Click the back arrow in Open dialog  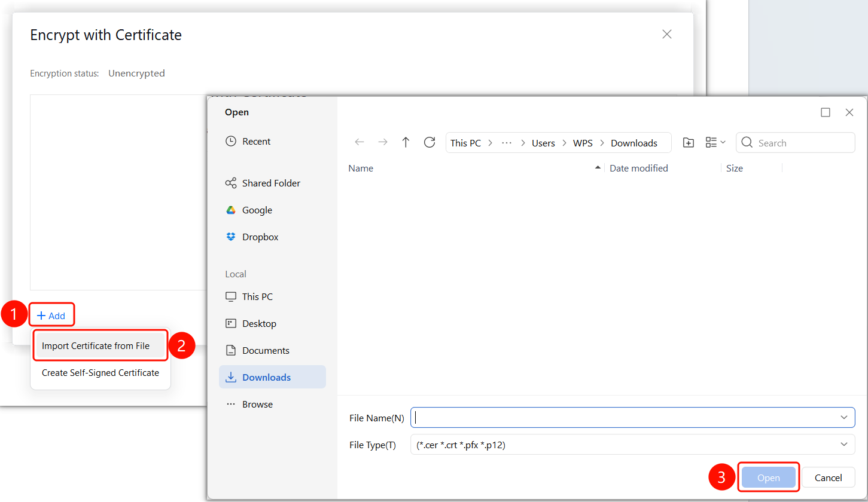coord(360,142)
